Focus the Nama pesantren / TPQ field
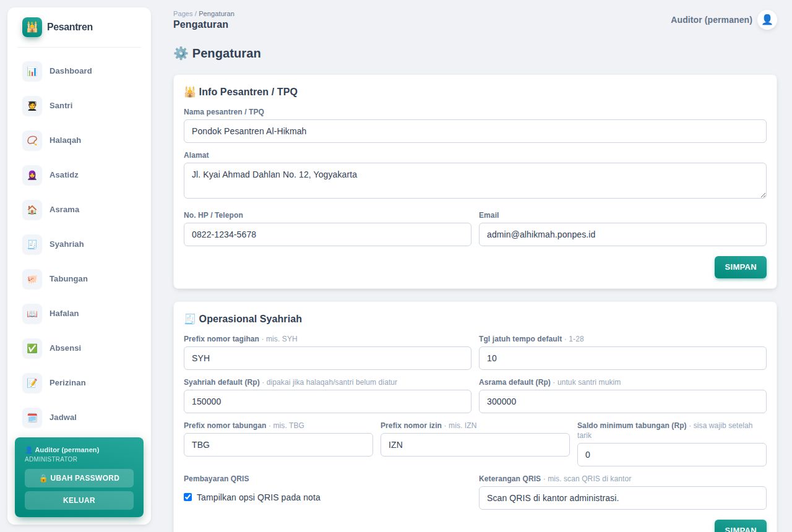Viewport: 792px width, 532px height. 475,131
